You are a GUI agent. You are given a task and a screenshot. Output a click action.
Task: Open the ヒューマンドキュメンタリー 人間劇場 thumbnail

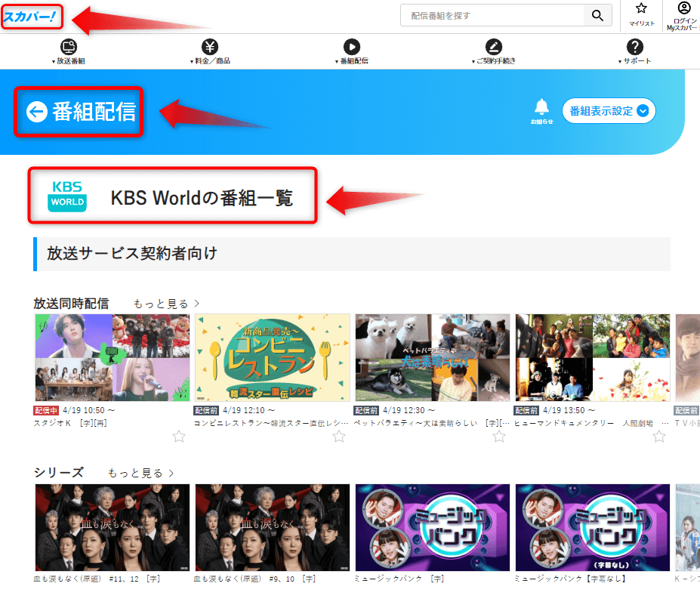[593, 357]
